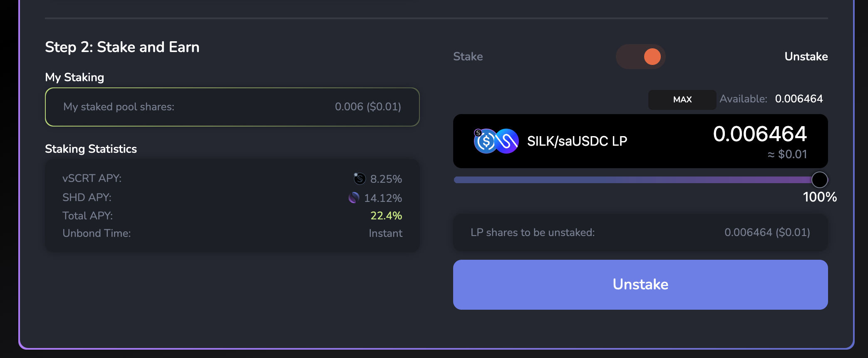Click the SHD token icon beside 14.12%
This screenshot has height=358, width=868.
[x=354, y=198]
